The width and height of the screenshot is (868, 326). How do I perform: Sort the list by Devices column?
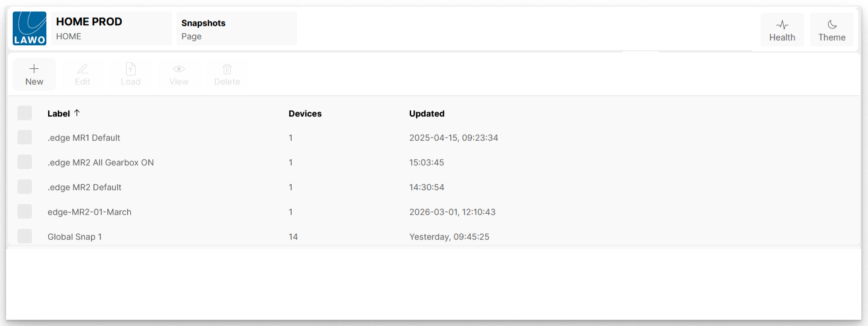pos(305,113)
